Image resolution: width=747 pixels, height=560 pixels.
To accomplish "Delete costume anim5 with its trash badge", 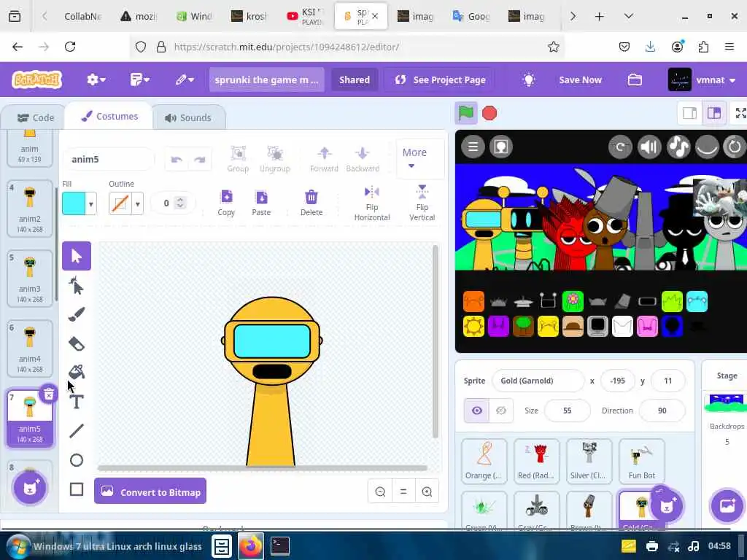I will [48, 394].
